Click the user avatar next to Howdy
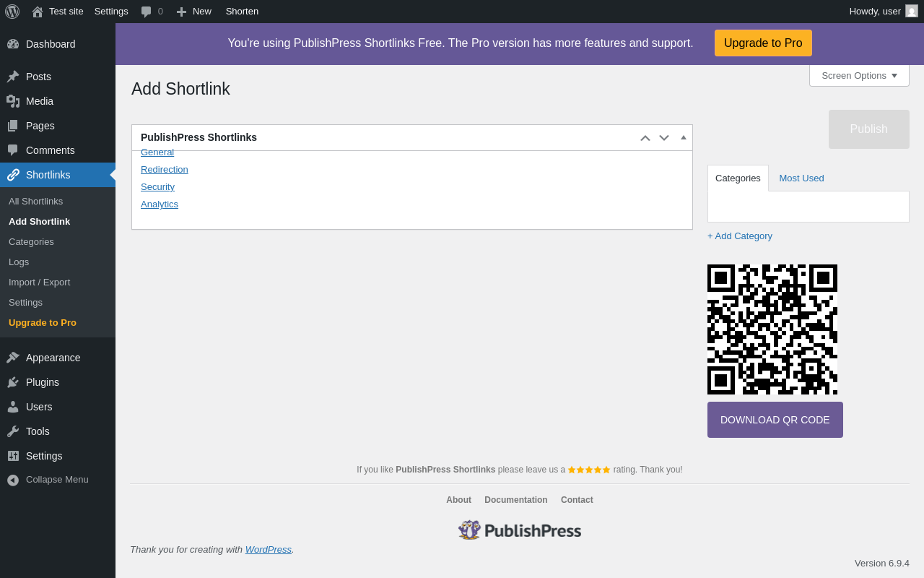 point(912,11)
